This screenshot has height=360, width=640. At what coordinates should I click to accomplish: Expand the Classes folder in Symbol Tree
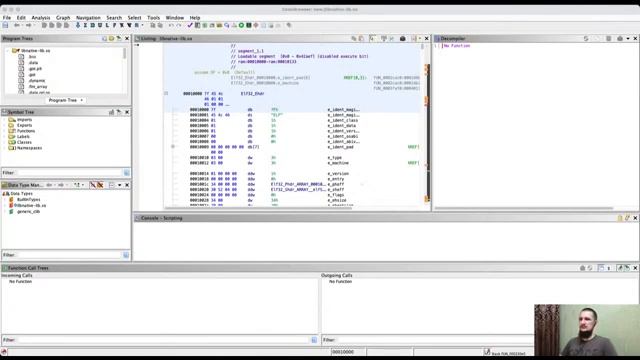(4, 142)
